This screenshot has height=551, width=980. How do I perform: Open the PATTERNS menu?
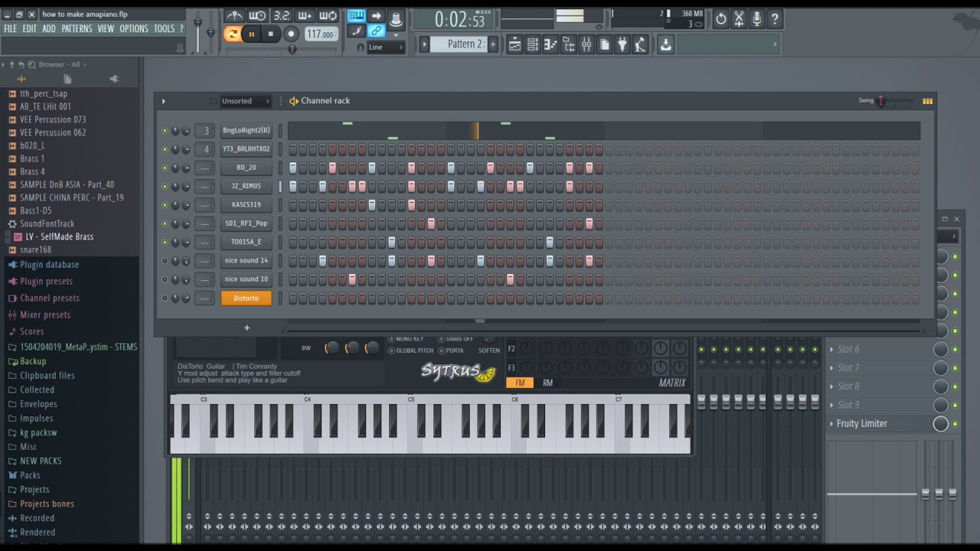click(77, 29)
